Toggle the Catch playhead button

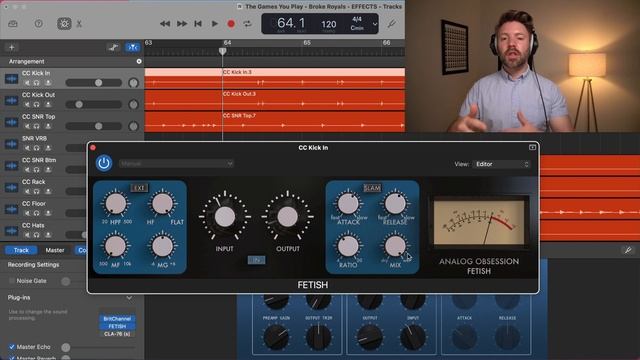[133, 47]
